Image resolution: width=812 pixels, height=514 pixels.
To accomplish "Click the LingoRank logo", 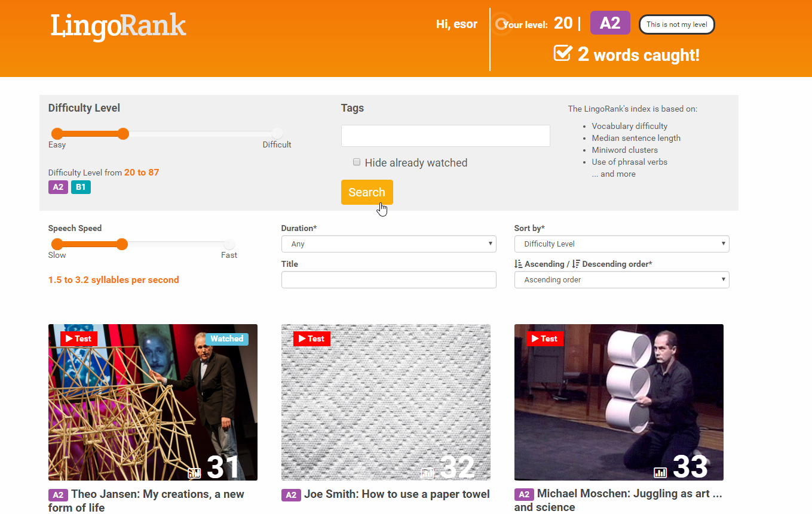I will pyautogui.click(x=118, y=26).
